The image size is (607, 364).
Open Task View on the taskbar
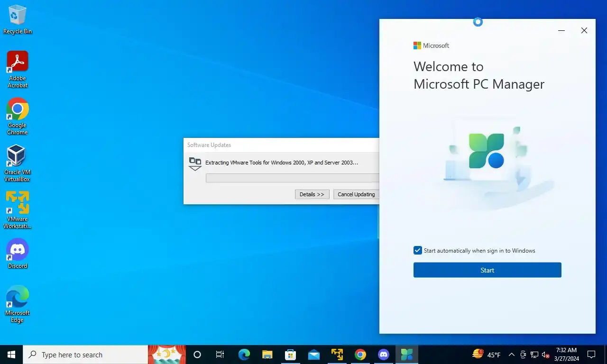(220, 355)
